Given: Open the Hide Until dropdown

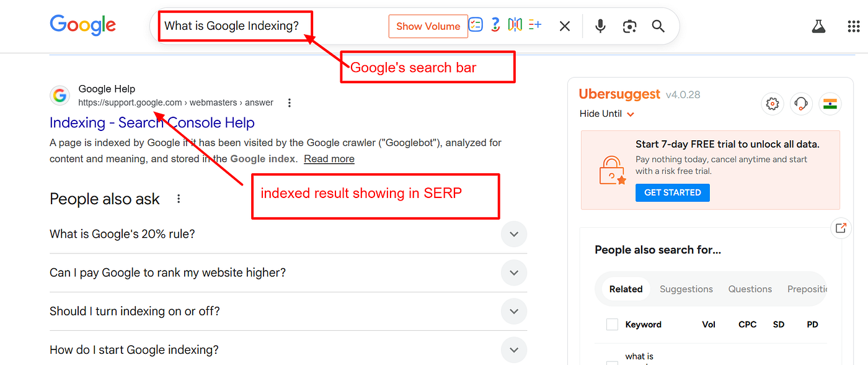Looking at the screenshot, I should pos(607,114).
